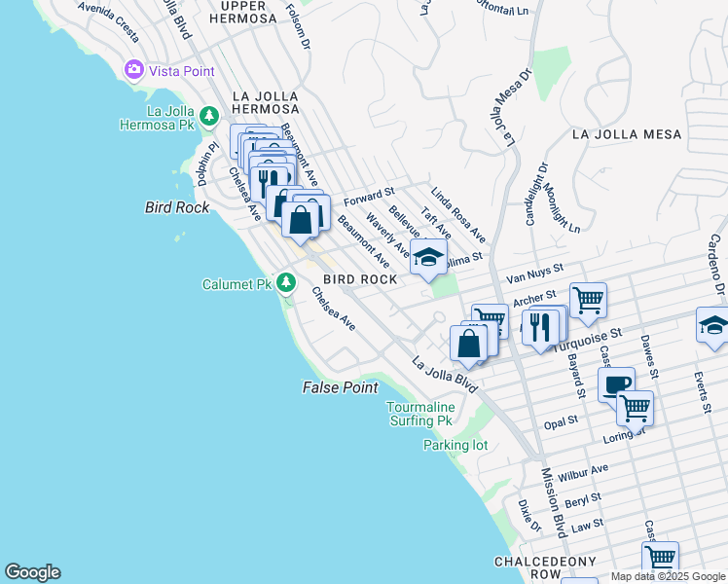Viewport: 728px width, 584px height.
Task: Click the school marker near Bellevue Ave
Action: 428,259
